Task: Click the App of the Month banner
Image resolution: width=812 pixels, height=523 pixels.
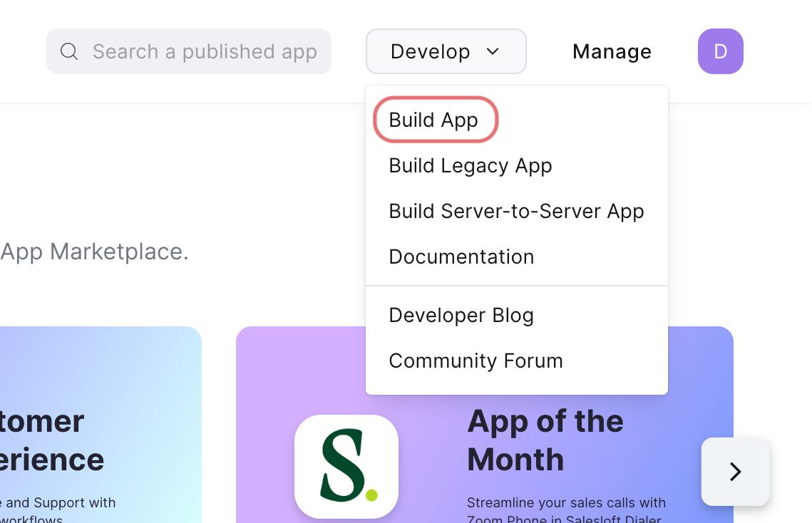Action: click(545, 440)
